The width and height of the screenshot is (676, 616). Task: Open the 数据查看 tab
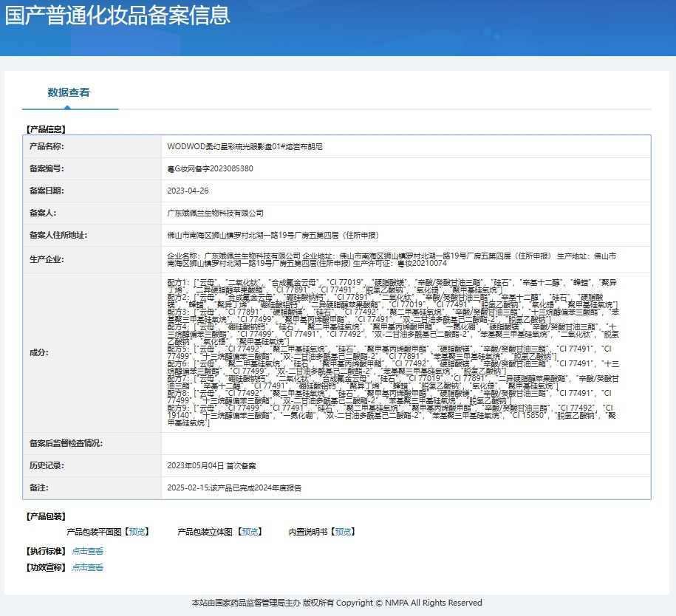point(69,92)
